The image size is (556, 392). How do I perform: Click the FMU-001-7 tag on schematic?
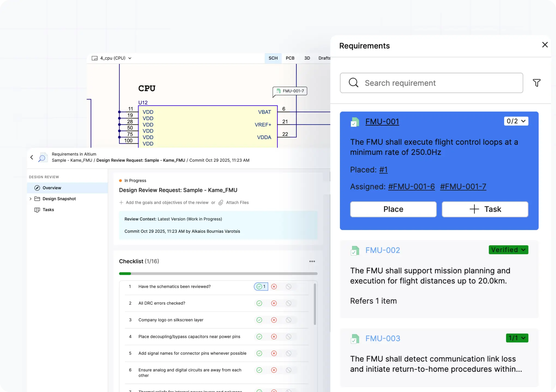(x=290, y=91)
